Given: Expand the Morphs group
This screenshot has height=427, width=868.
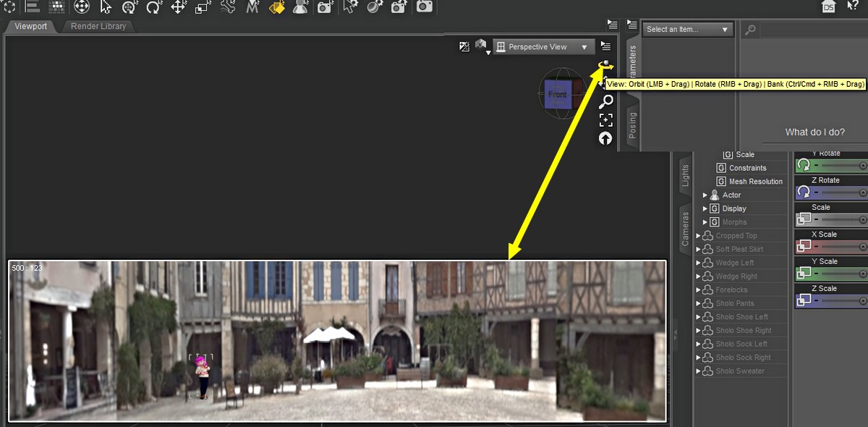Looking at the screenshot, I should (x=705, y=222).
